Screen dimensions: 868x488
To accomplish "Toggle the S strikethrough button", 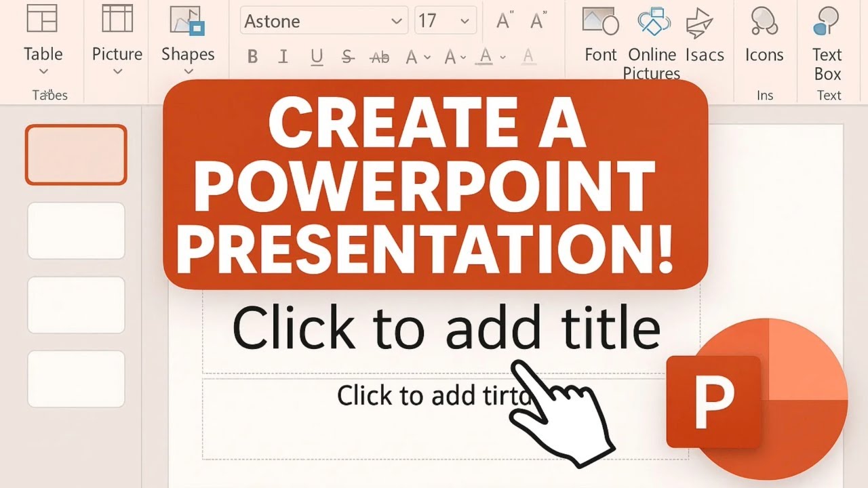I will coord(348,58).
